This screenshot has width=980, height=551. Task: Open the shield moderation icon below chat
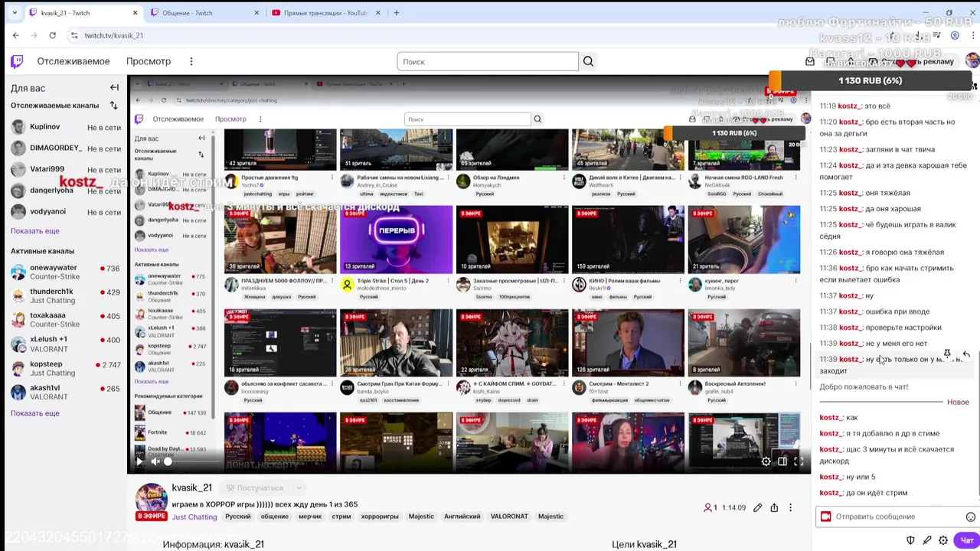point(910,540)
